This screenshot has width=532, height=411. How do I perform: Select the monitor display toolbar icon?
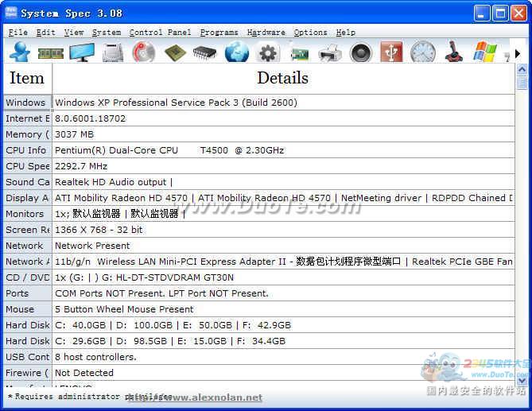tap(82, 52)
